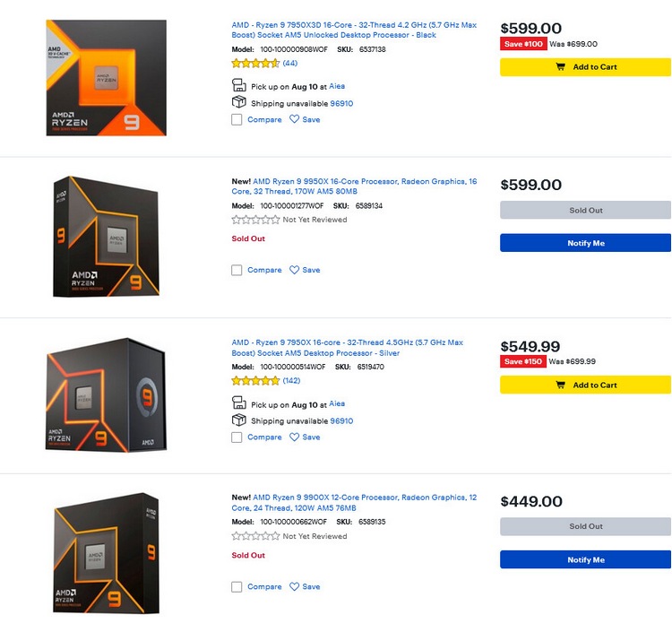Image resolution: width=672 pixels, height=632 pixels.
Task: Enable Compare checkbox for Ryzen 9 9900X
Action: point(237,587)
